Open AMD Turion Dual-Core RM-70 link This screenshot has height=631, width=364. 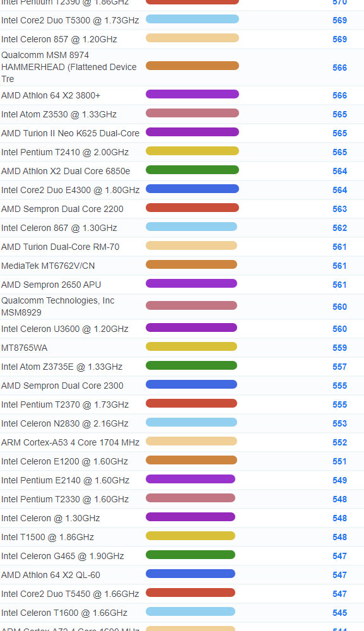pyautogui.click(x=61, y=247)
